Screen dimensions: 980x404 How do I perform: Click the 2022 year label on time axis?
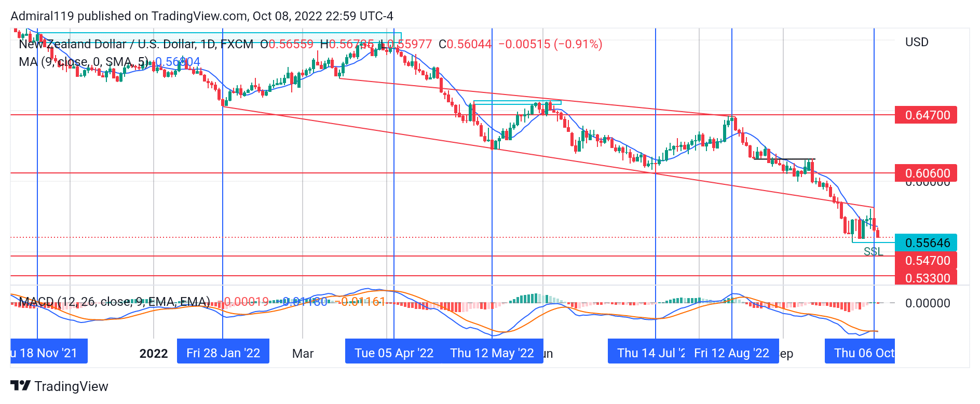(x=154, y=354)
